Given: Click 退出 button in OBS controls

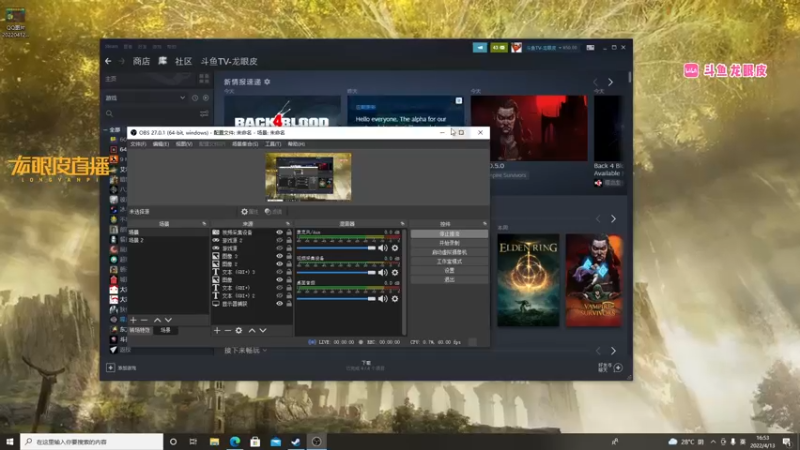Looking at the screenshot, I should pos(449,280).
